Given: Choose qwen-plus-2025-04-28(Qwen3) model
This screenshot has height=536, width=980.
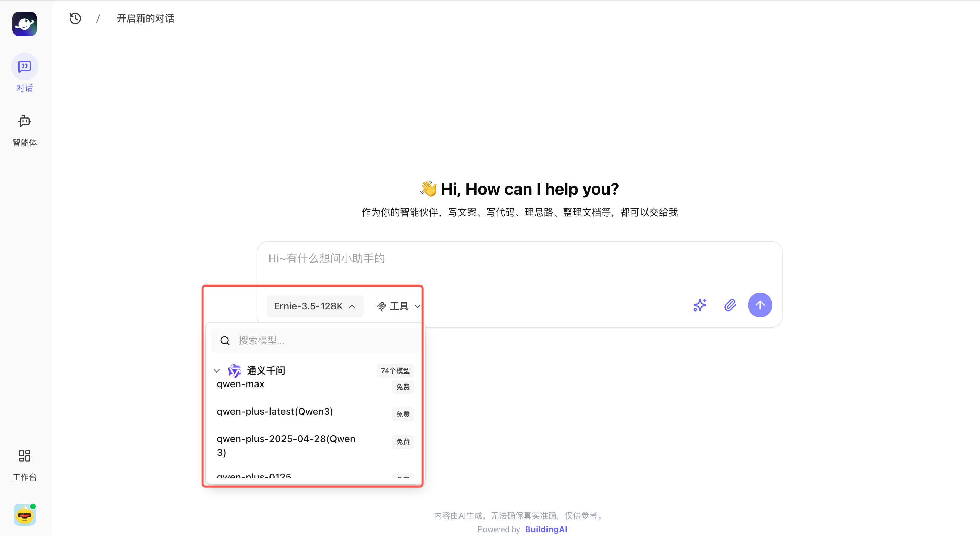Looking at the screenshot, I should [x=286, y=445].
